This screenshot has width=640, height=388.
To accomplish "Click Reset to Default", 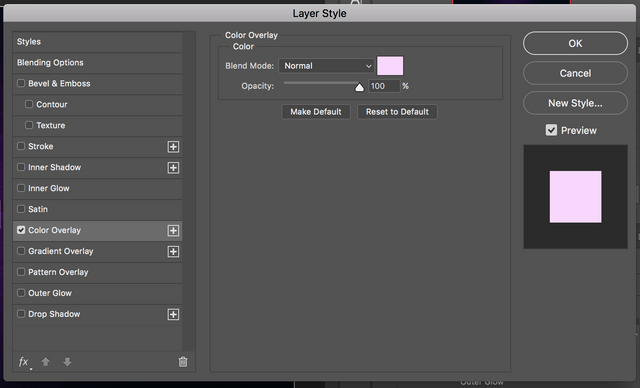I will (397, 112).
